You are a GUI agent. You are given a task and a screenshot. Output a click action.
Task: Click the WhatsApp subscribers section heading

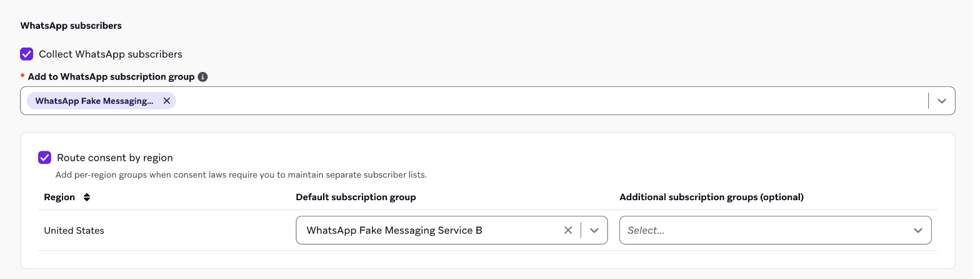point(71,26)
